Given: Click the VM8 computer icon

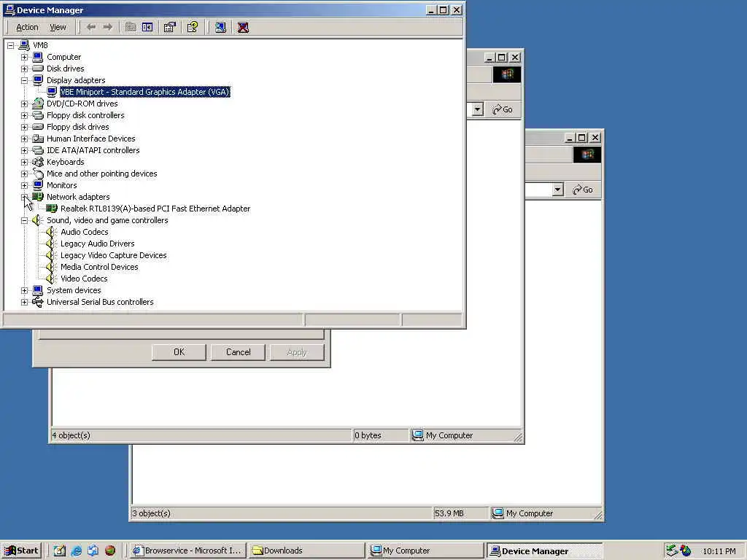Looking at the screenshot, I should click(x=24, y=45).
